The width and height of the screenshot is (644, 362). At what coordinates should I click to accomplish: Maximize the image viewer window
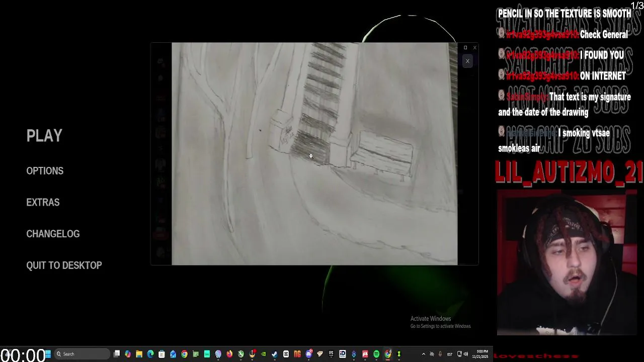465,48
